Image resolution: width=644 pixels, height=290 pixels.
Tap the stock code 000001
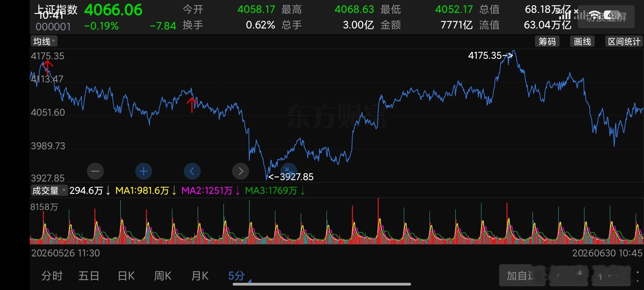tap(53, 27)
